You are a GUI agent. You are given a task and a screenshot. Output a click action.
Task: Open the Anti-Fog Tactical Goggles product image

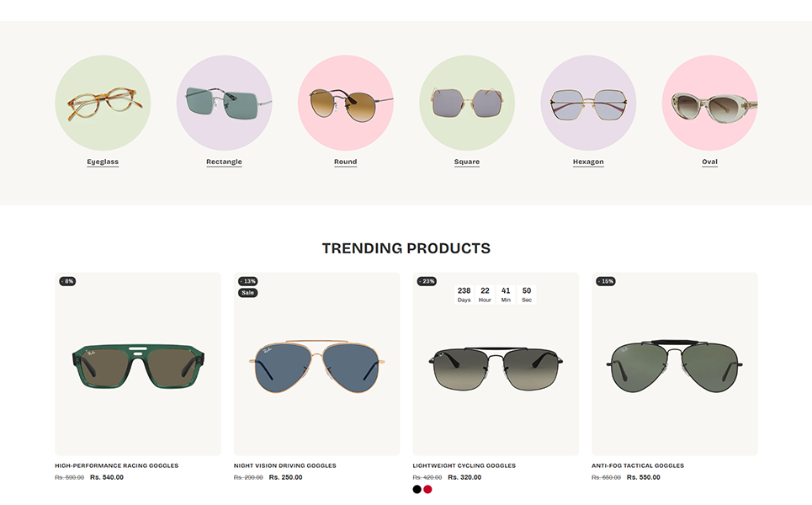pos(675,364)
